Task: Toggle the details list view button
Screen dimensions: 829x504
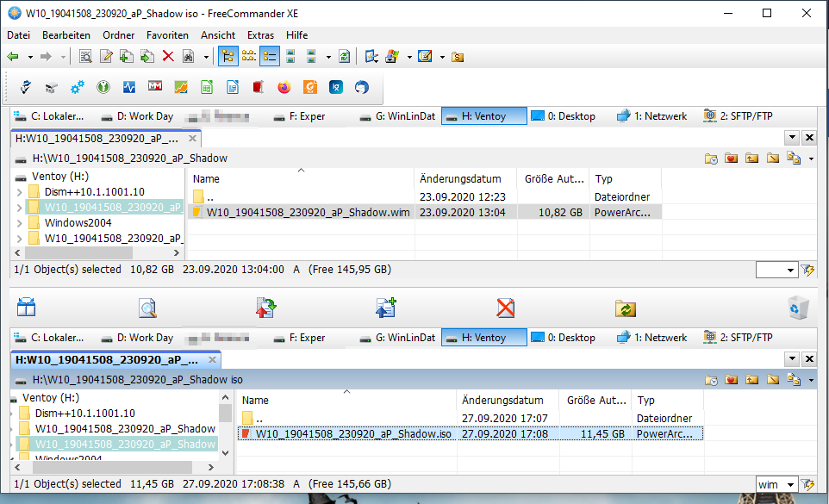Action: pos(270,57)
